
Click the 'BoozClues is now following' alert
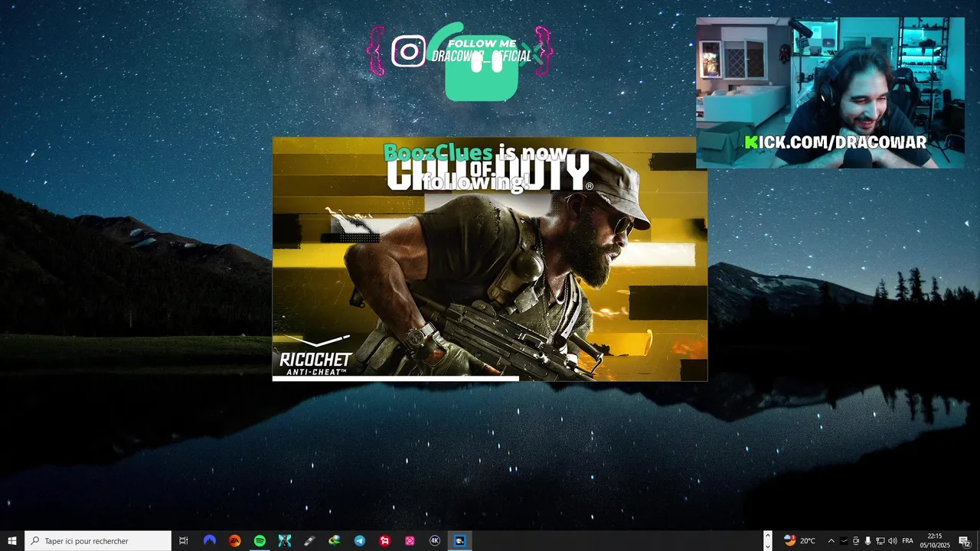click(476, 168)
